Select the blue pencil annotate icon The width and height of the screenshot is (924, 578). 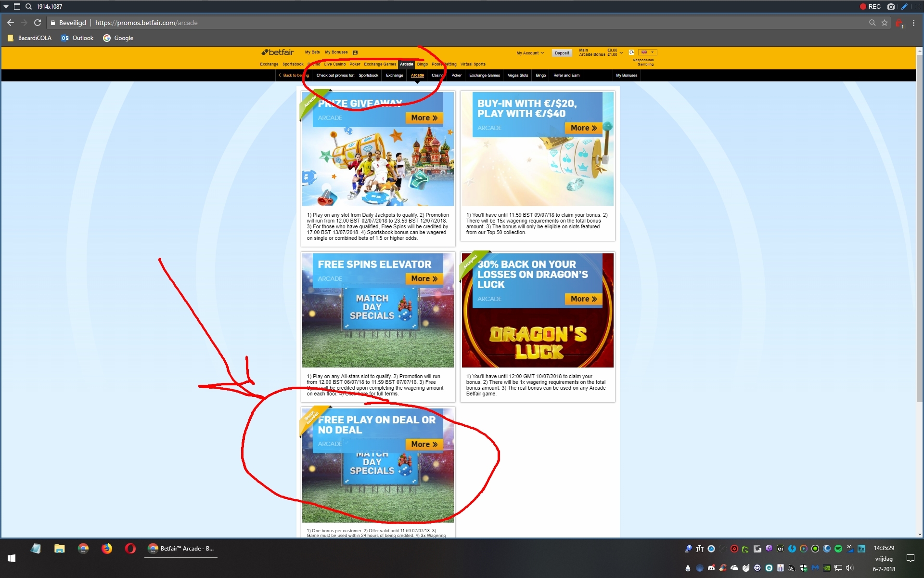tap(904, 6)
